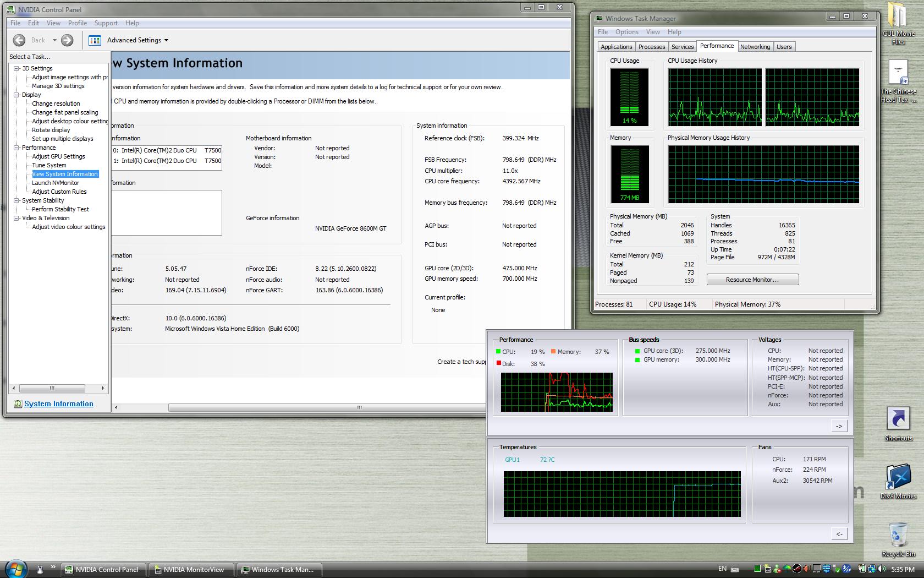Open the DivX Movies desktop icon

[x=898, y=482]
